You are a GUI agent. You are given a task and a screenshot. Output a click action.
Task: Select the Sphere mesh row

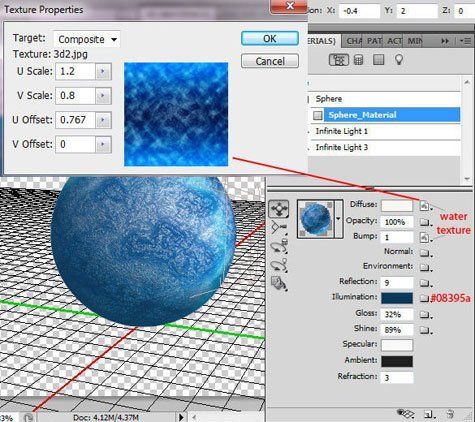pyautogui.click(x=384, y=99)
